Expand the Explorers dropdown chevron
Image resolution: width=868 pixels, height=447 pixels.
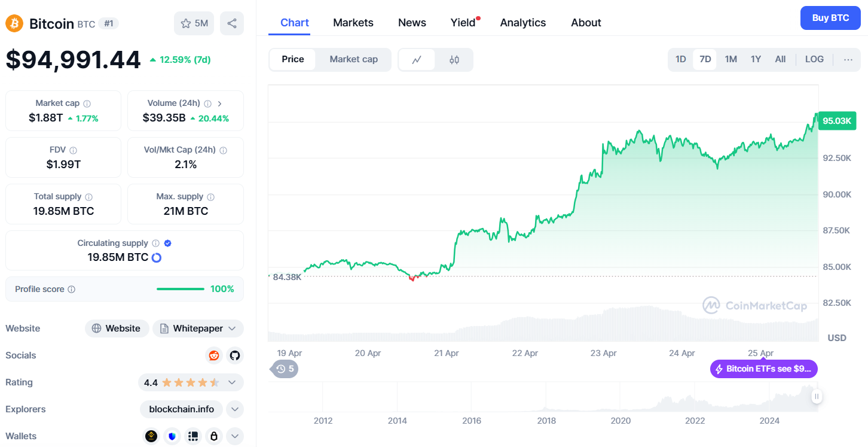pos(235,409)
